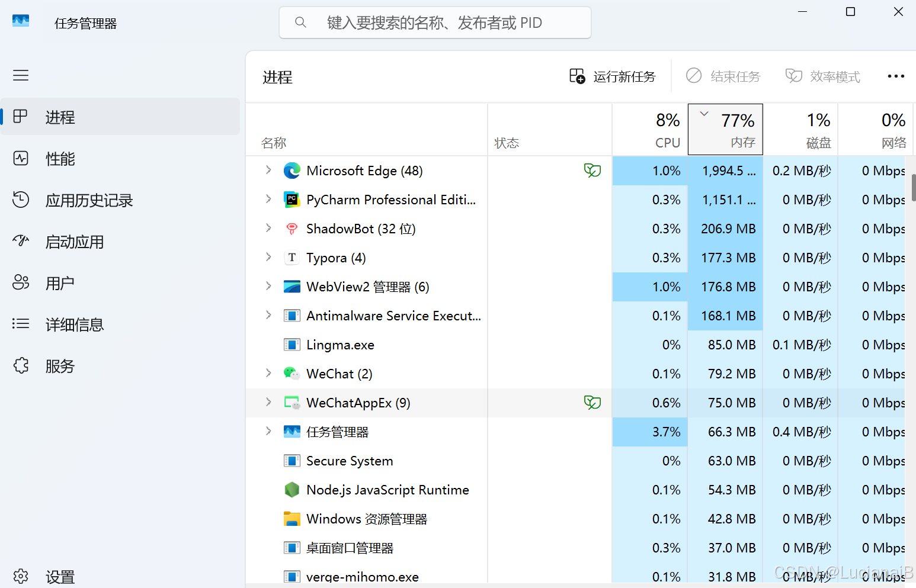
Task: Switch to the 服务 page
Action: pyautogui.click(x=120, y=365)
